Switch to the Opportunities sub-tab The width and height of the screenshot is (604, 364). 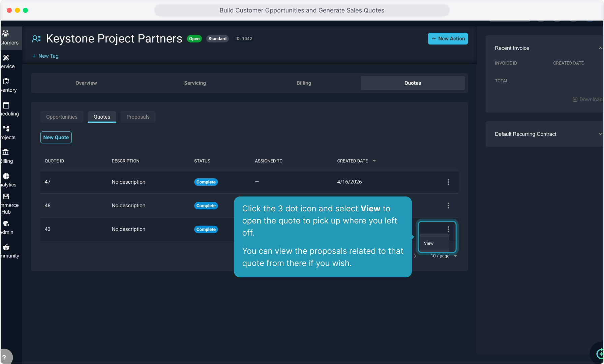click(x=62, y=117)
